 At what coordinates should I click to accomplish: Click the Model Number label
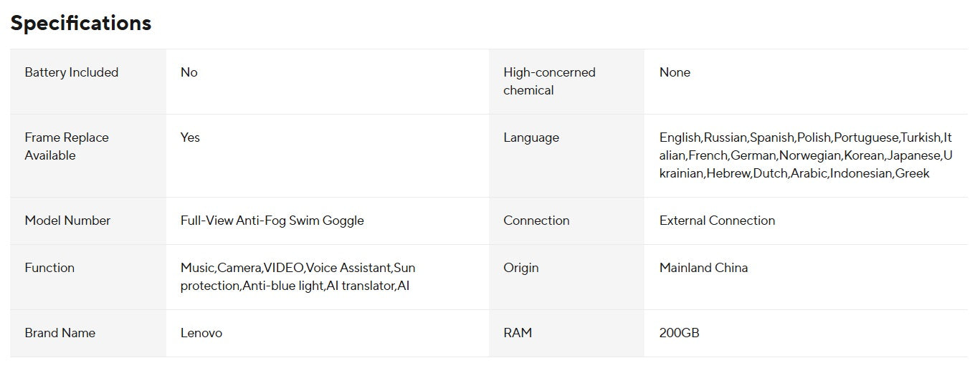[x=67, y=221]
